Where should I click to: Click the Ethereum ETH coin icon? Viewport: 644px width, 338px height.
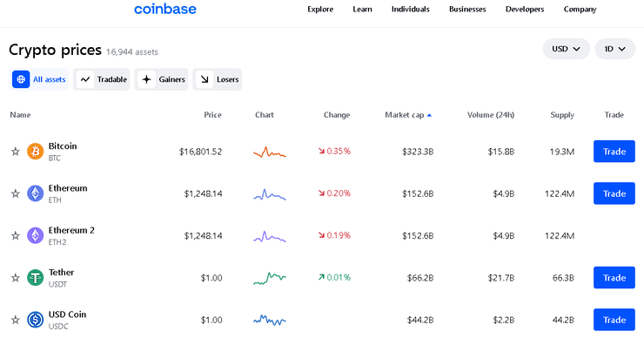[36, 193]
